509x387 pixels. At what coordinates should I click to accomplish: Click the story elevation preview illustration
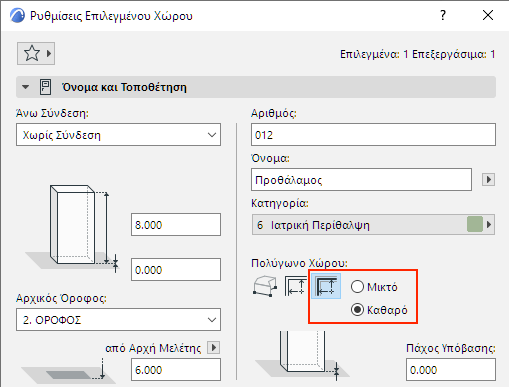[x=68, y=371]
